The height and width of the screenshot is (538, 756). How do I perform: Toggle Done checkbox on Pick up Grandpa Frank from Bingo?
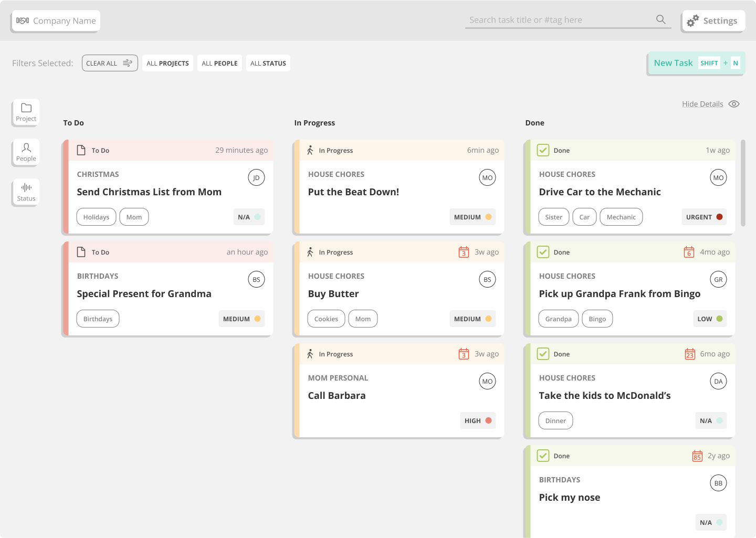543,252
